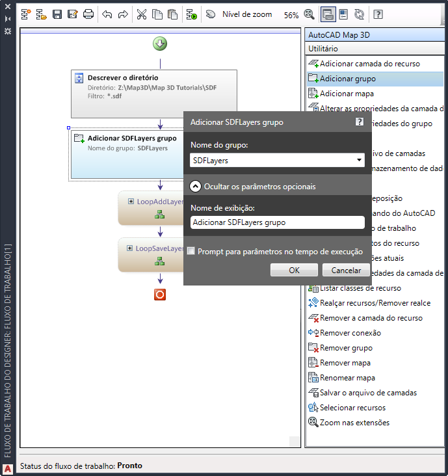This screenshot has width=448, height=476.
Task: Select Renomear mapa activity
Action: 342,378
